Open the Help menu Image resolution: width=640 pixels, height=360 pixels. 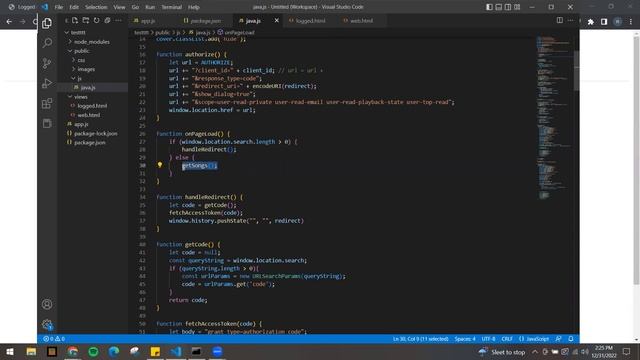coord(193,7)
